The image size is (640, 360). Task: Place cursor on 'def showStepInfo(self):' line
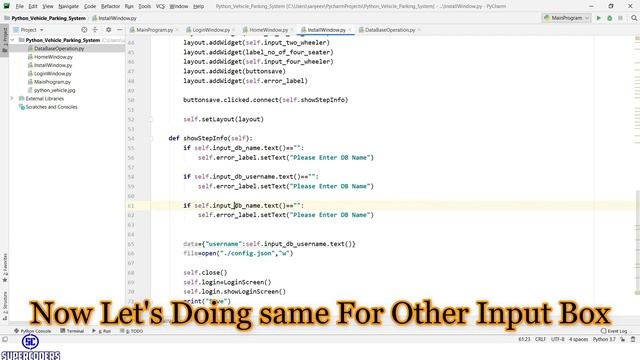coord(211,138)
